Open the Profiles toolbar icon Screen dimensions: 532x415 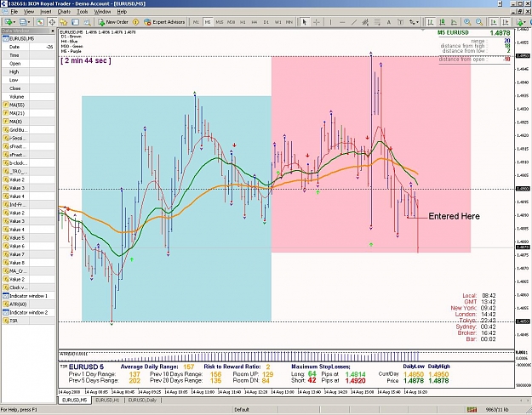(x=23, y=22)
